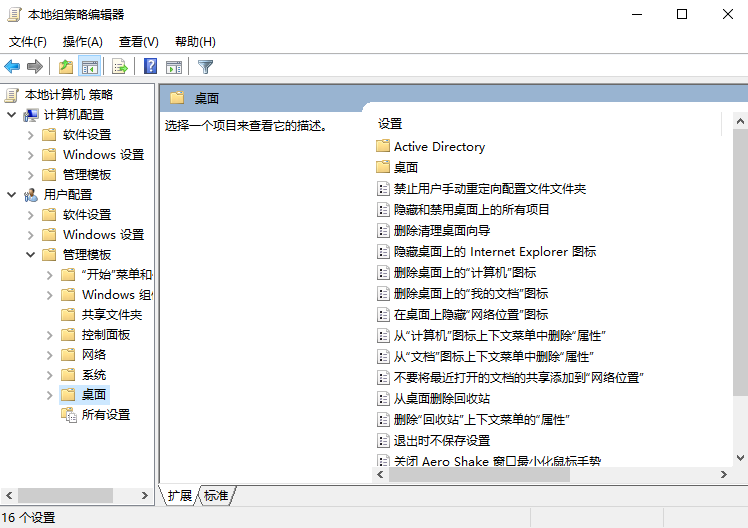
Task: Open the 查看(V) menu
Action: point(138,42)
